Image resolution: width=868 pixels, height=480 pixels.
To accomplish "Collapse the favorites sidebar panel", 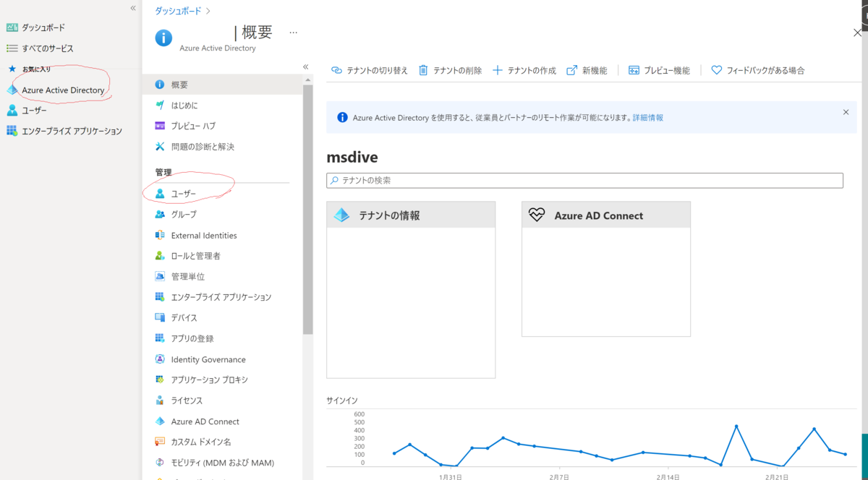I will coord(132,7).
